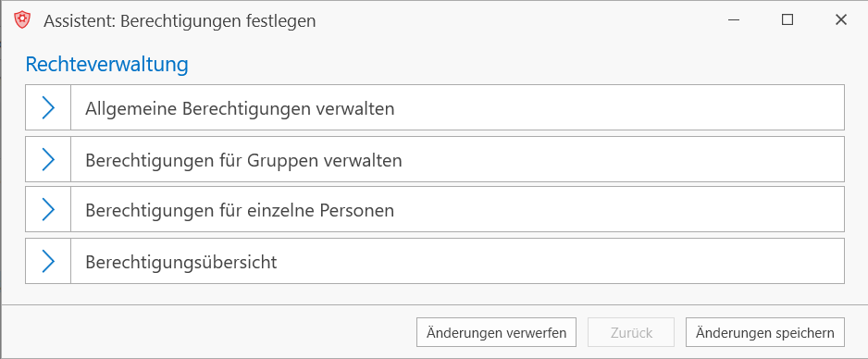
Task: Minimize the Assistent window
Action: tap(734, 20)
